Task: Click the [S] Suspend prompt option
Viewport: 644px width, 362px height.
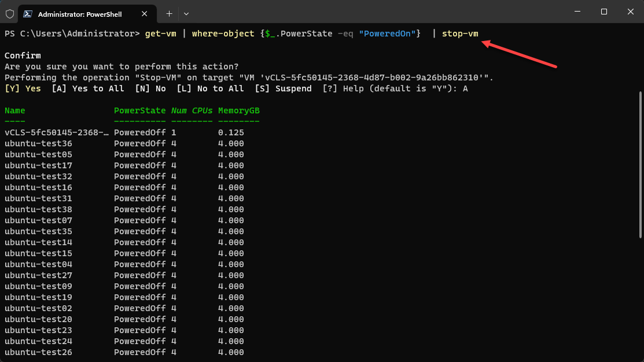Action: point(283,88)
